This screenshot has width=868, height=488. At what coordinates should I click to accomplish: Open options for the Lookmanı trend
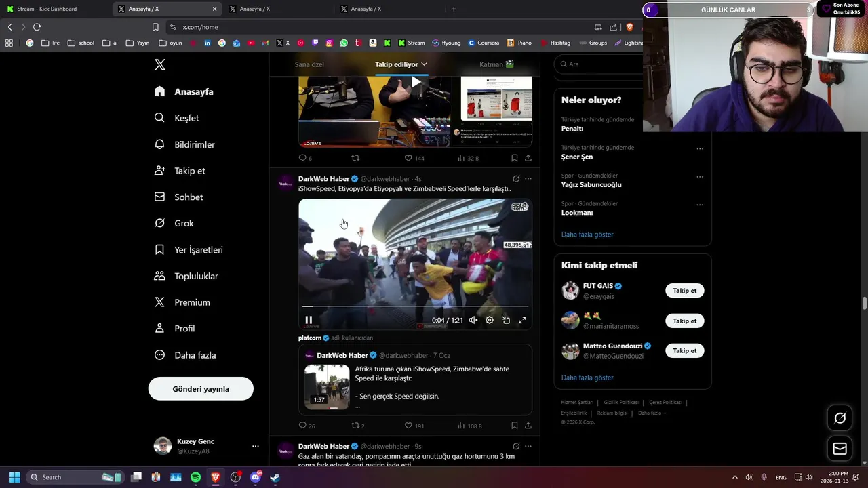(700, 205)
